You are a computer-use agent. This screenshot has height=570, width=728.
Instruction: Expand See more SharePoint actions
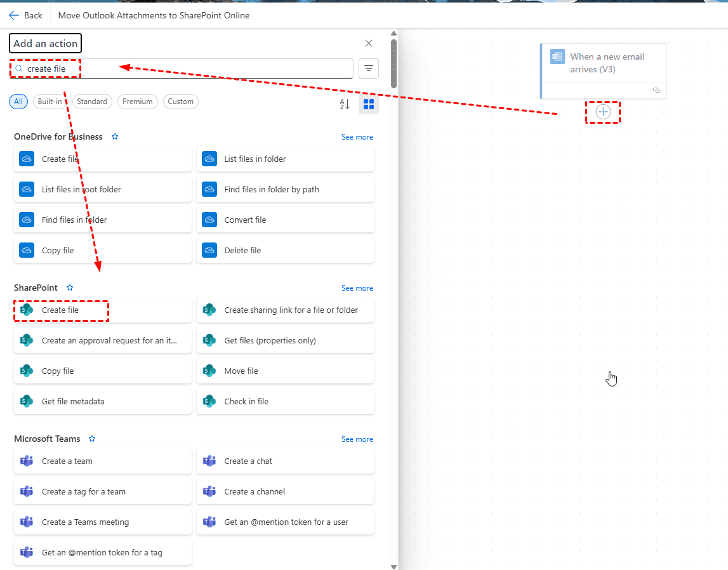[x=357, y=288]
